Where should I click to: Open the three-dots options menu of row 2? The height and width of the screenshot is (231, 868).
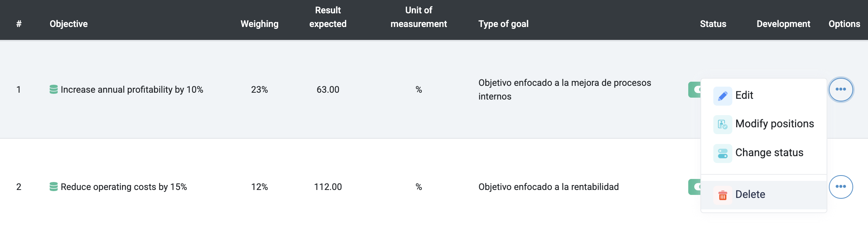[841, 187]
